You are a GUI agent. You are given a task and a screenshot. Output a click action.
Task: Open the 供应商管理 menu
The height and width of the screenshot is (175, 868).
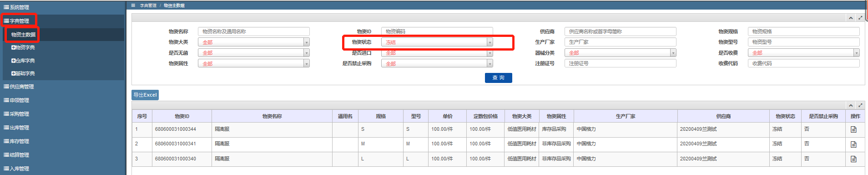coord(19,87)
